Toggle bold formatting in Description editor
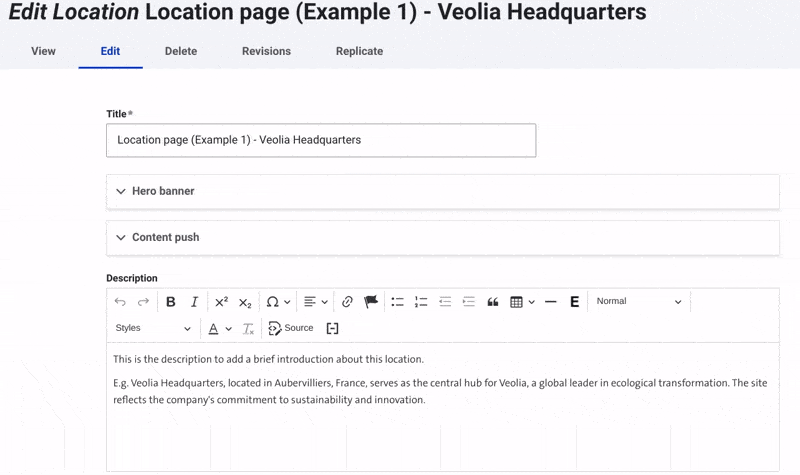The height and width of the screenshot is (475, 800). click(171, 302)
